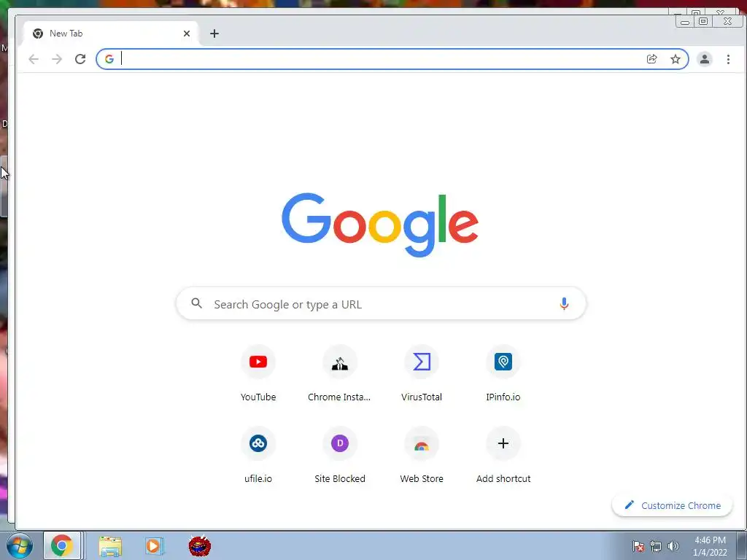The height and width of the screenshot is (560, 747).
Task: Start voice search with microphone icon
Action: 564,303
